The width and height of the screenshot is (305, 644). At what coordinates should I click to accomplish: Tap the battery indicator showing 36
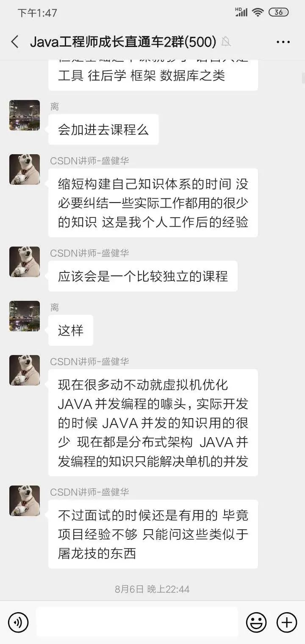click(278, 12)
